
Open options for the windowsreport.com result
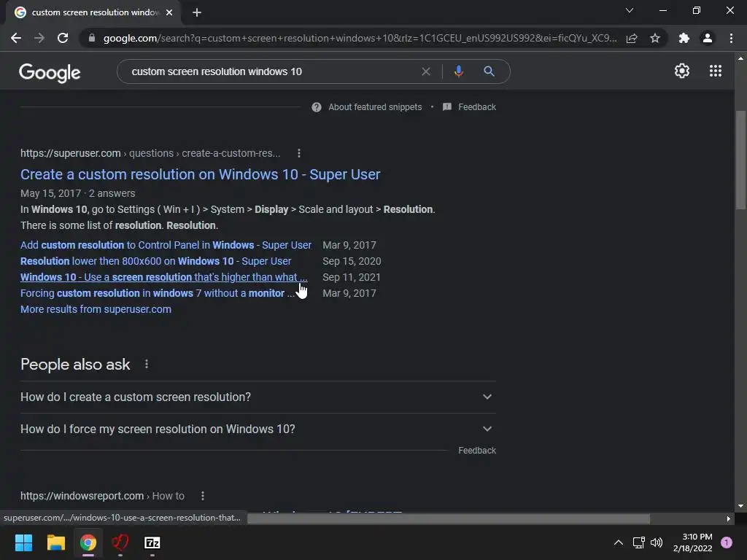click(x=203, y=496)
